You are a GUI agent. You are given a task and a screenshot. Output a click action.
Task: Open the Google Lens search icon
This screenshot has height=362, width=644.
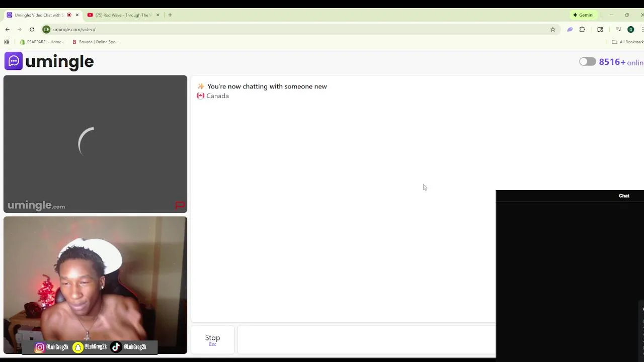point(600,29)
